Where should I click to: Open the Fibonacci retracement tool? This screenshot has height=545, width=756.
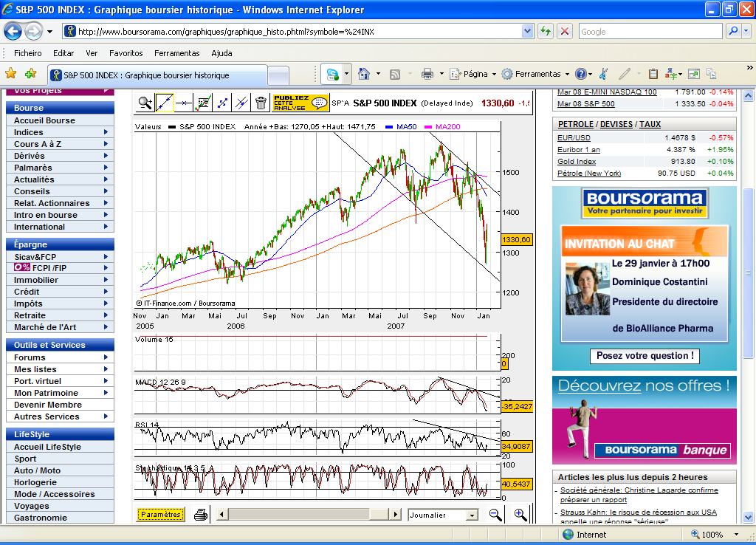[x=203, y=102]
